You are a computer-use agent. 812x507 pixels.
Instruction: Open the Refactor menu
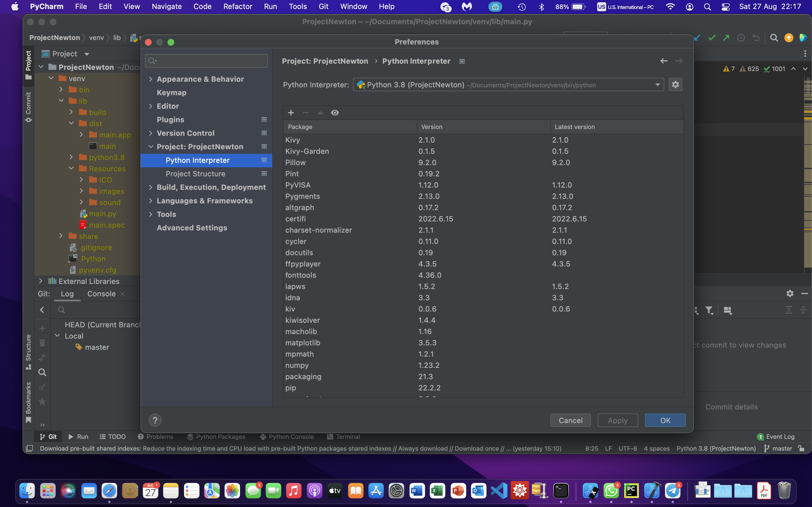[x=237, y=6]
